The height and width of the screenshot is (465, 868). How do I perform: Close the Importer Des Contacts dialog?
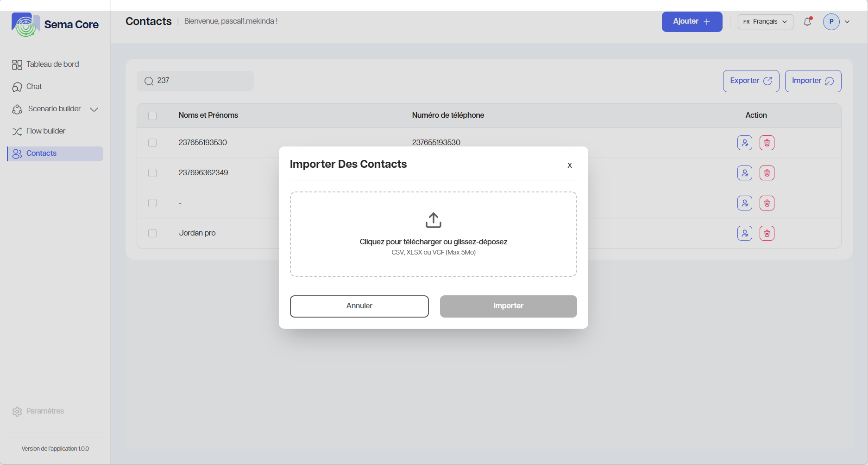tap(569, 166)
